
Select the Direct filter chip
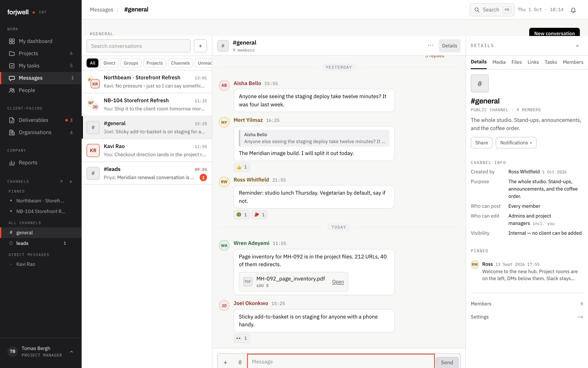(x=110, y=63)
